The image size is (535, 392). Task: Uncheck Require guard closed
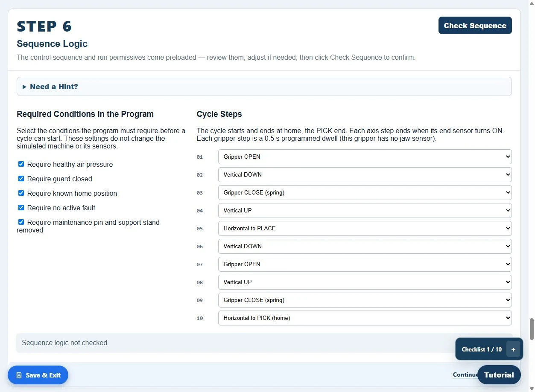pos(21,179)
